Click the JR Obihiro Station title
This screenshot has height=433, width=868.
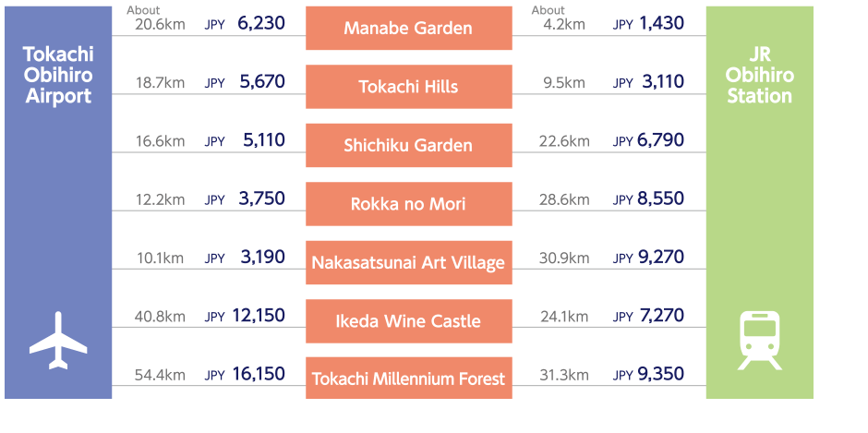coord(759,76)
